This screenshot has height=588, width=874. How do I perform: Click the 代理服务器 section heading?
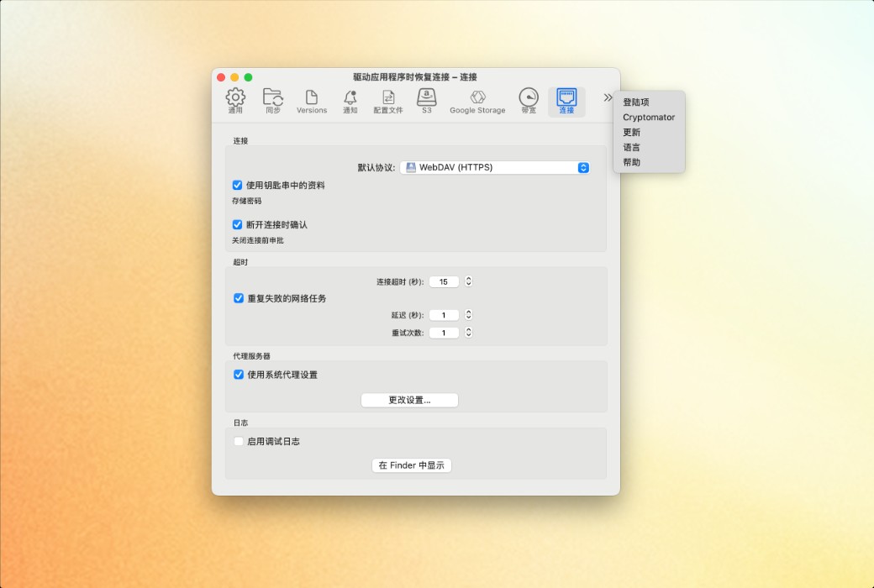[251, 355]
